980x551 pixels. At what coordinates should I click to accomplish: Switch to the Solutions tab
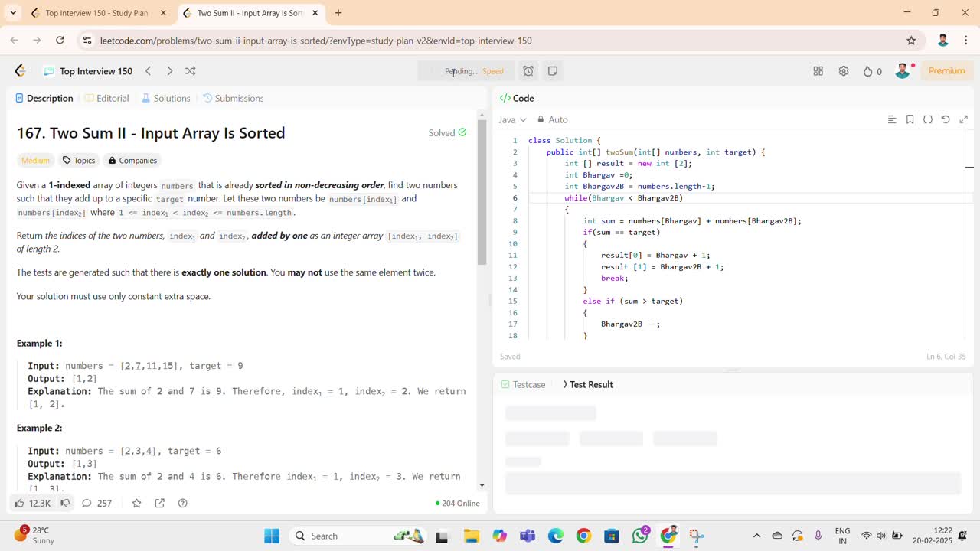(x=166, y=98)
